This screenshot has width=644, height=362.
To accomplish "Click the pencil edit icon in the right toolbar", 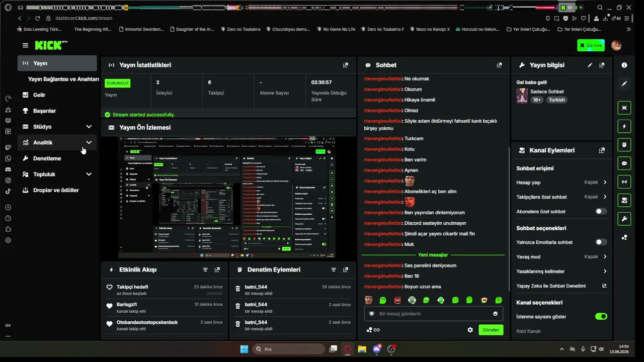I will (x=624, y=83).
